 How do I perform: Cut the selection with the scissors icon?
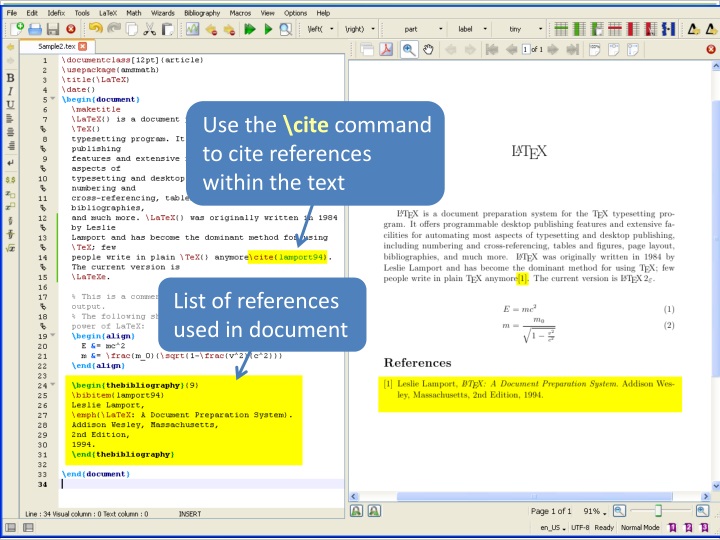pyautogui.click(x=149, y=29)
